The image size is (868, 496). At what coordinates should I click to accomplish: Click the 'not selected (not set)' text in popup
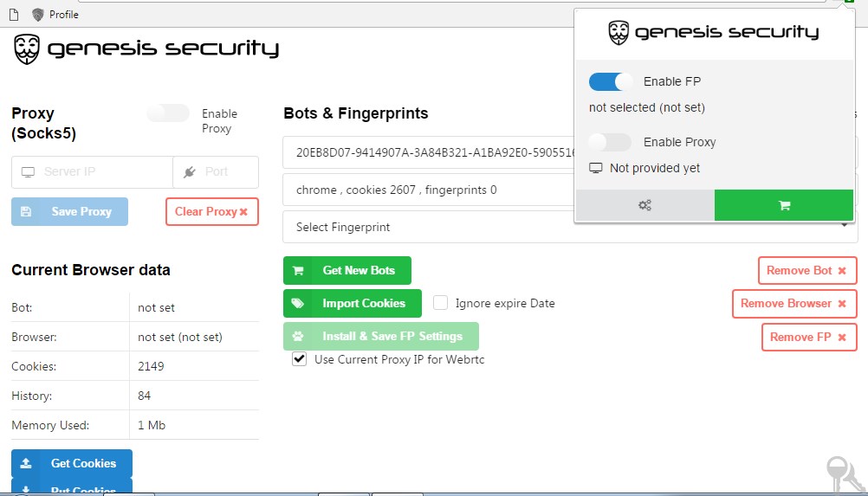[x=646, y=107]
